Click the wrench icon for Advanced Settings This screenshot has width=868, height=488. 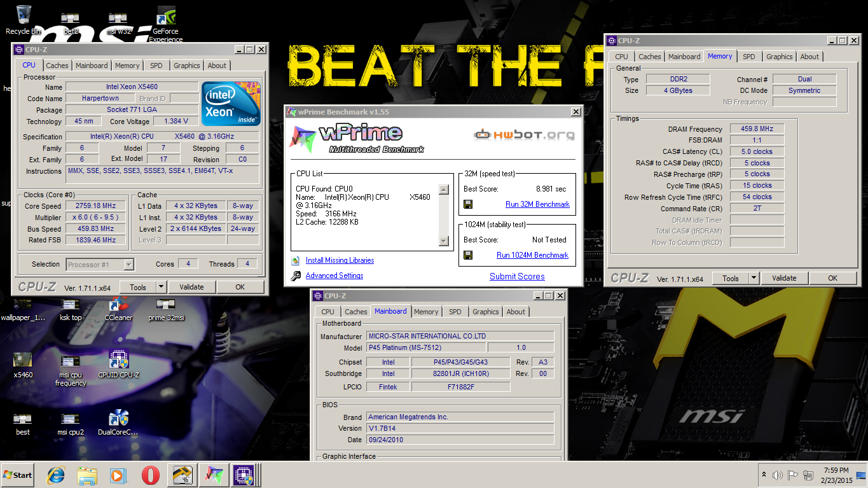click(x=295, y=275)
